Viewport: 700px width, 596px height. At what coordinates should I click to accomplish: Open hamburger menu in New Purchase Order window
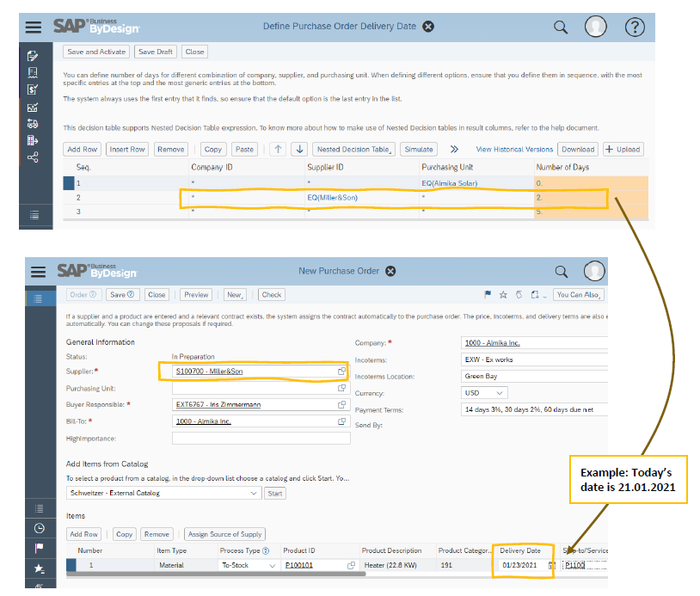point(38,272)
